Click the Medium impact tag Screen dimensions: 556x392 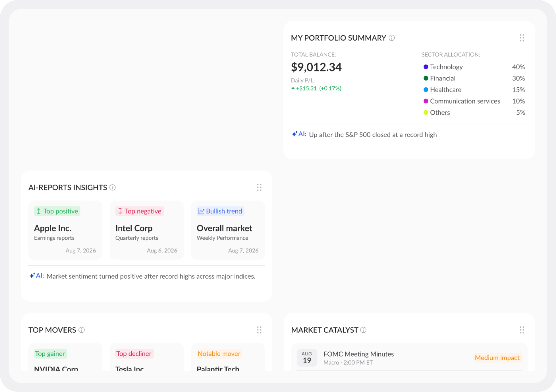pos(497,358)
